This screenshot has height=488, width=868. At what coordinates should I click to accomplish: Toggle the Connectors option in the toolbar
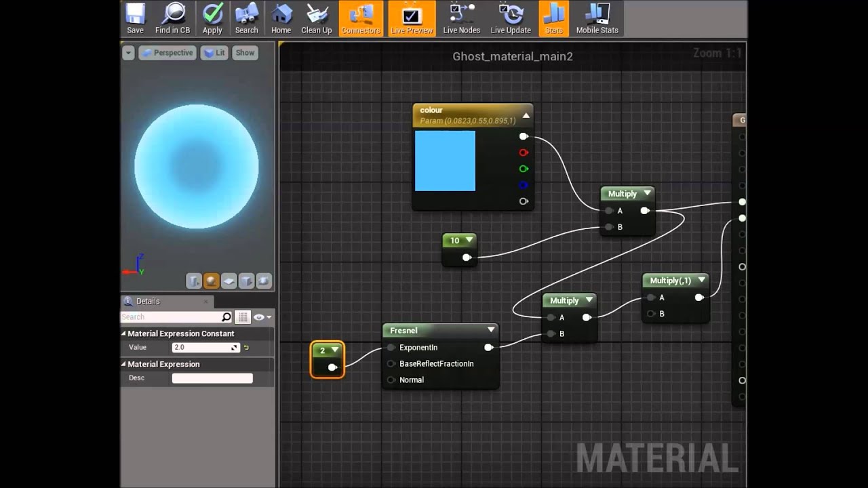point(361,18)
